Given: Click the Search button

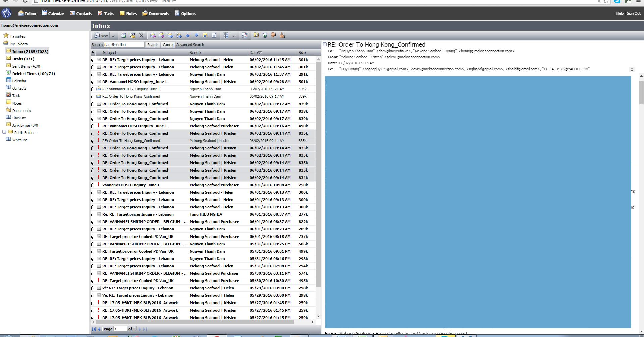Looking at the screenshot, I should [x=153, y=45].
